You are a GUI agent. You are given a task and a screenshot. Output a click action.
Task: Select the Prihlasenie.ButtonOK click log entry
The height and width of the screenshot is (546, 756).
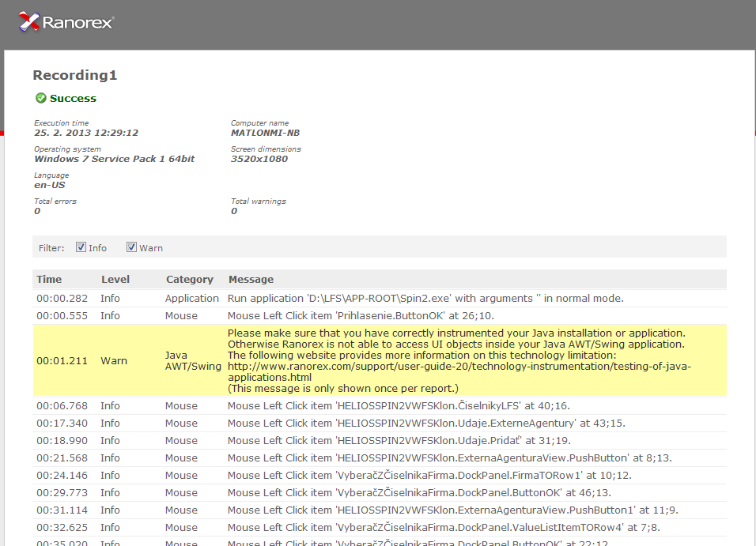point(380,315)
